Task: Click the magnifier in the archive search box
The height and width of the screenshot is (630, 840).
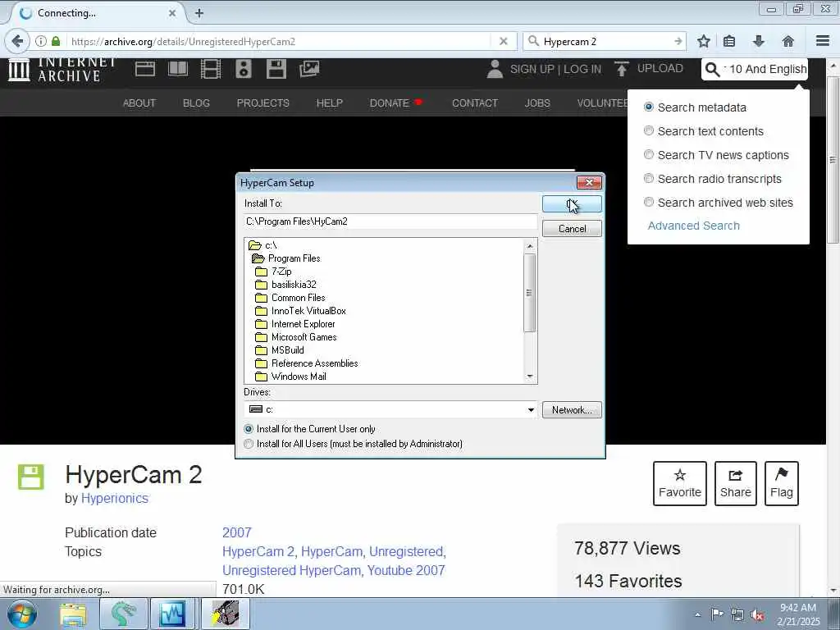Action: (x=712, y=69)
